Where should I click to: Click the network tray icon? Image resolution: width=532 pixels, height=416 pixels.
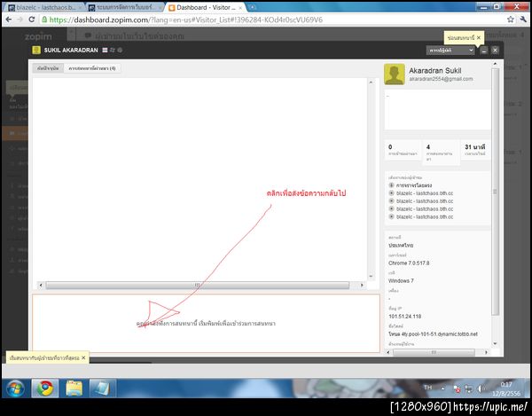[468, 389]
